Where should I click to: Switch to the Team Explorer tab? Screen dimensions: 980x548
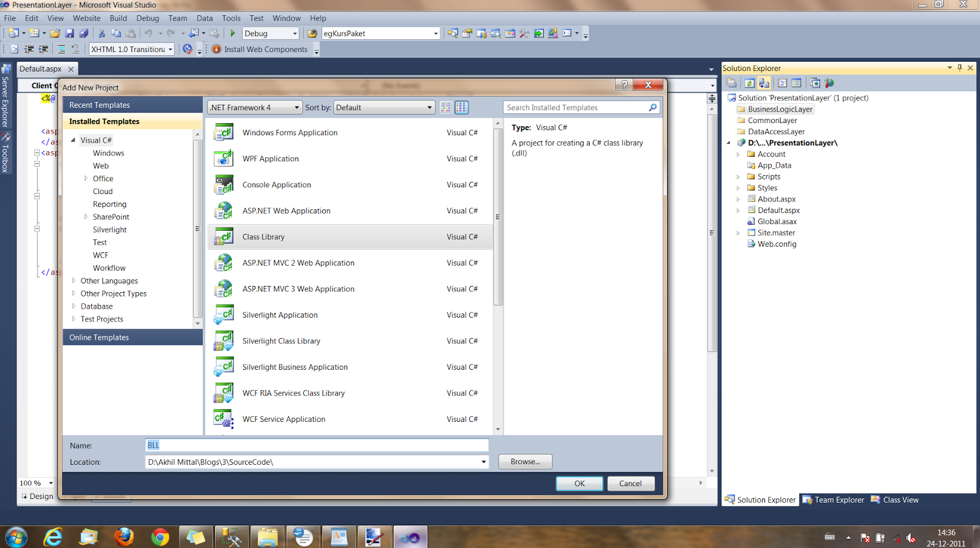click(833, 500)
